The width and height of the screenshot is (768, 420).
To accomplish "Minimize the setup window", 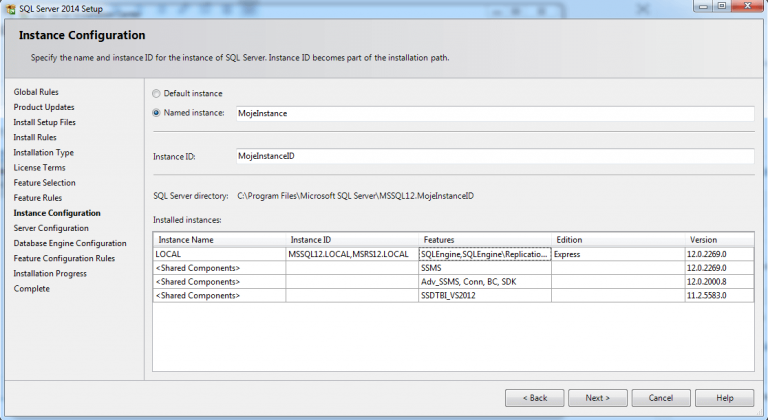I will point(703,6).
